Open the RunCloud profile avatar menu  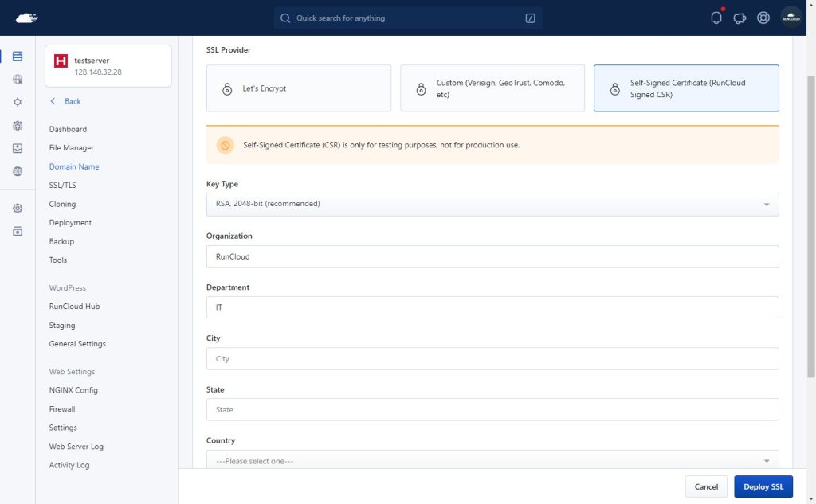(x=790, y=17)
